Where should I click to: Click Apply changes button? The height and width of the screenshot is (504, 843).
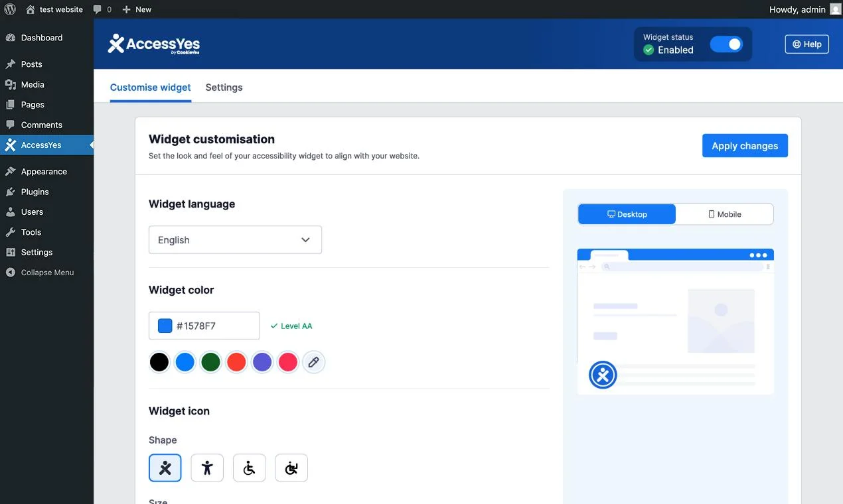tap(745, 146)
